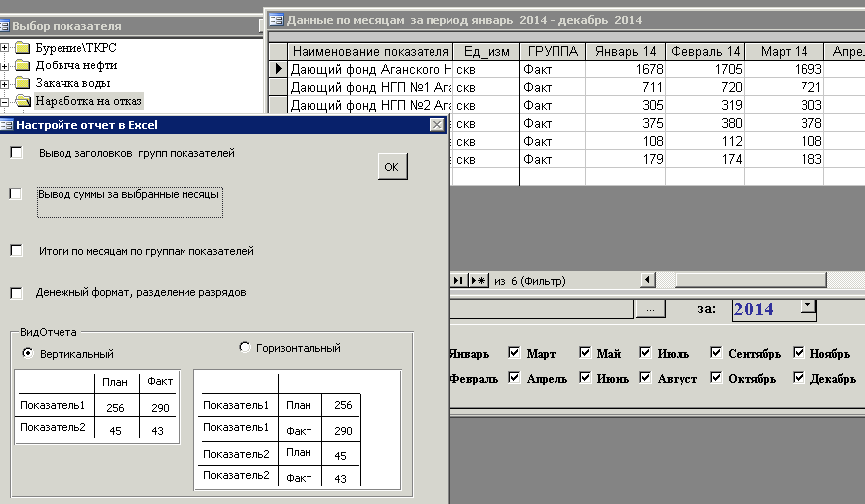Screen dimensions: 865x504
Task: Toggle Вывод суммы за выбранные месяцы checkbox
Action: [16, 193]
